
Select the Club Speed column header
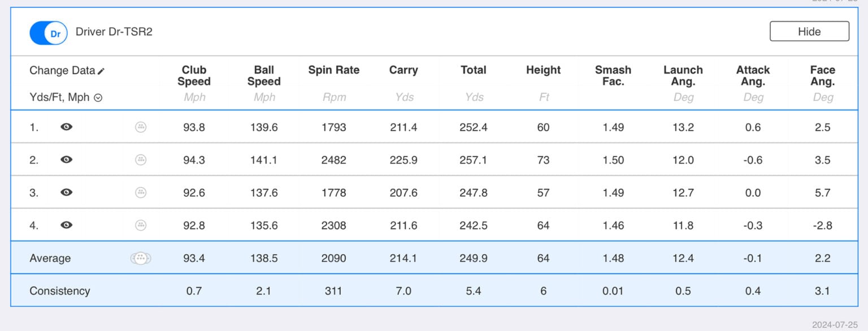[194, 76]
